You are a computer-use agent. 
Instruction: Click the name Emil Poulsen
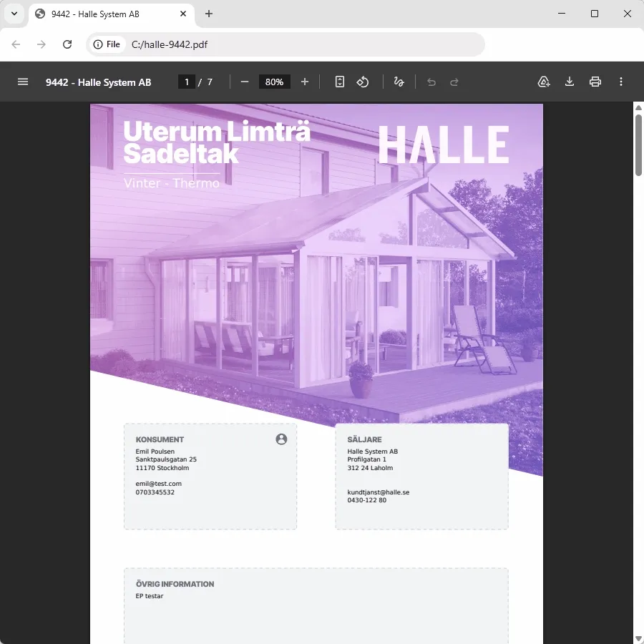coord(155,452)
